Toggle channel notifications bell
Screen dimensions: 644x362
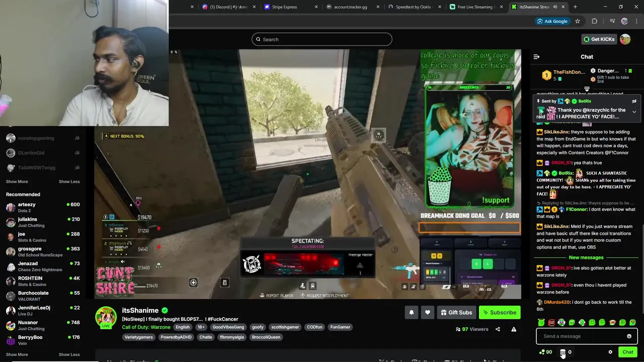411,312
